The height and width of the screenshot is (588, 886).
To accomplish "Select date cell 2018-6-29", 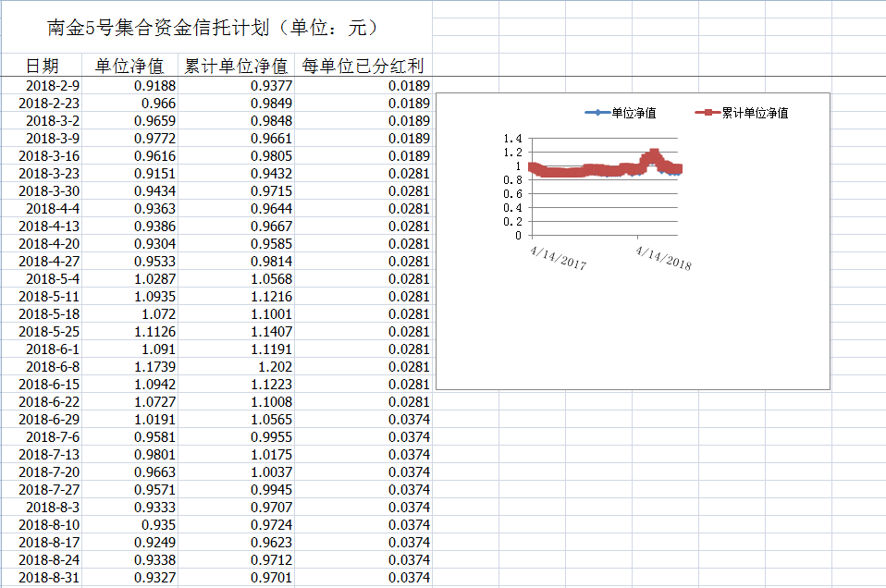I will (43, 419).
